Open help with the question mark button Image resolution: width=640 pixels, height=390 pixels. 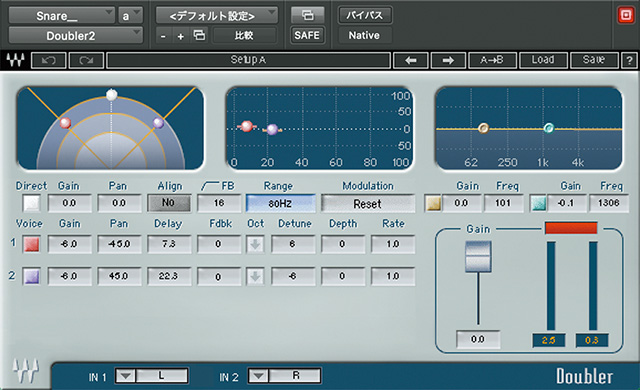point(629,60)
